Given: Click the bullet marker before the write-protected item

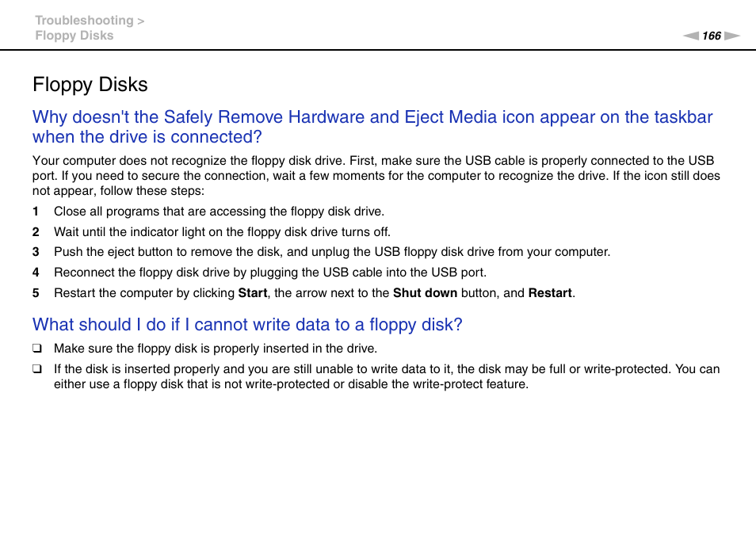Looking at the screenshot, I should (36, 368).
